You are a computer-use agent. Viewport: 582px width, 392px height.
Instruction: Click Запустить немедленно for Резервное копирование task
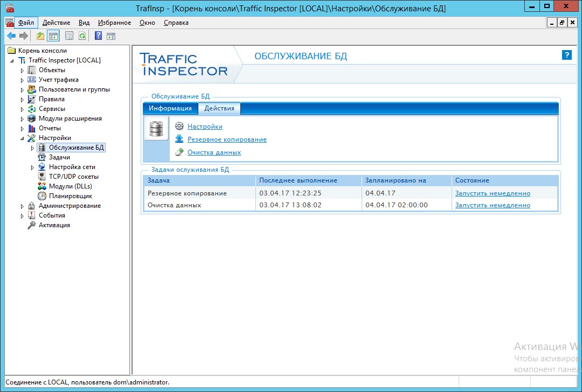coord(493,193)
